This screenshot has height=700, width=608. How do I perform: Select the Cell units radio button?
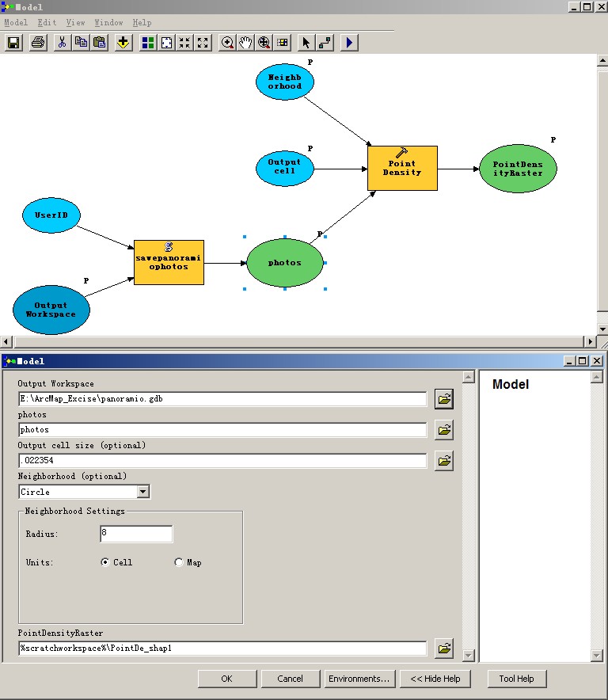pyautogui.click(x=105, y=562)
